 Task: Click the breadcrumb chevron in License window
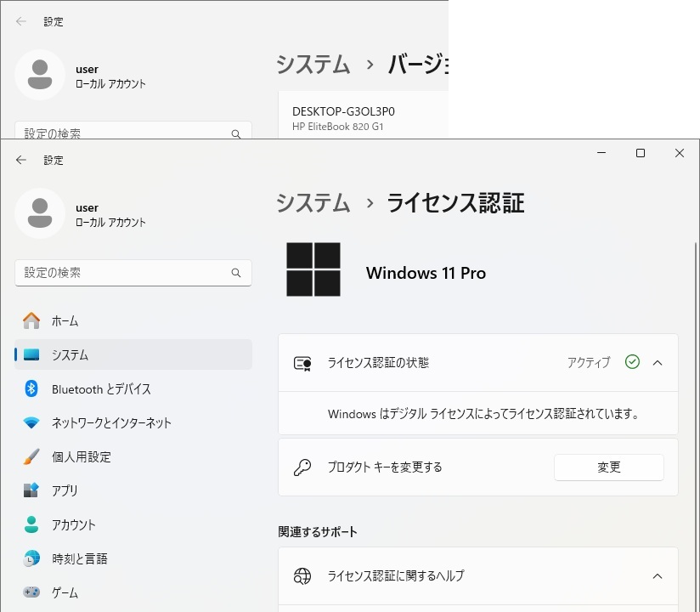point(370,203)
